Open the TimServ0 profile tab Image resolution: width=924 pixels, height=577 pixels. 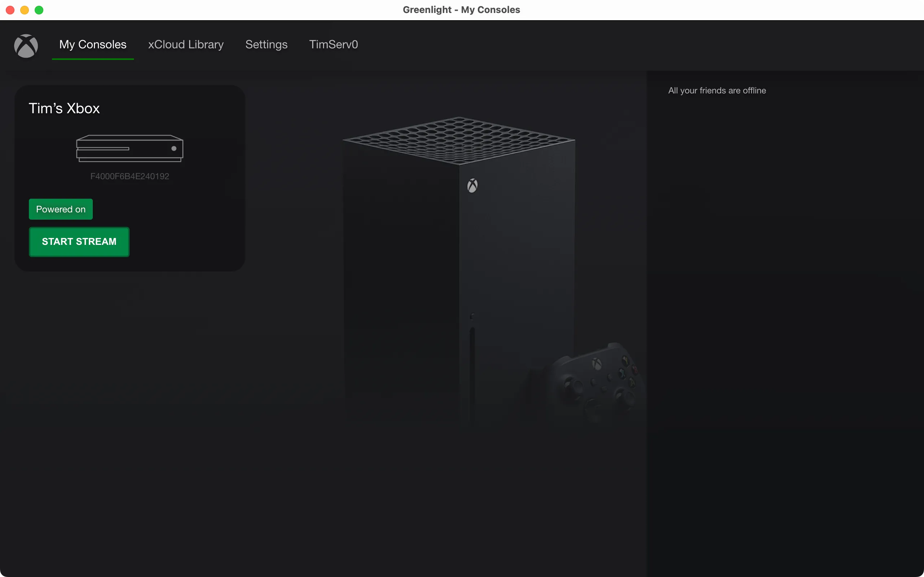(334, 45)
